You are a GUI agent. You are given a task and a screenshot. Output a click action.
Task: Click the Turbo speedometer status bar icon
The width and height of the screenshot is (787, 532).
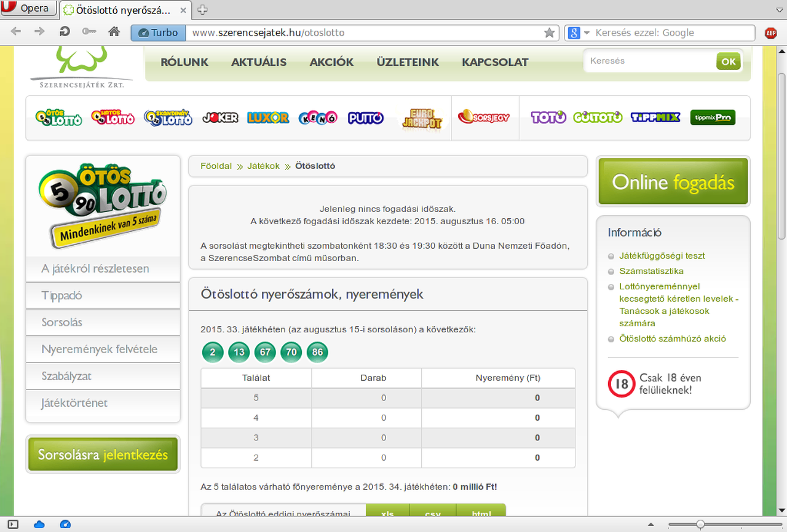click(x=66, y=524)
